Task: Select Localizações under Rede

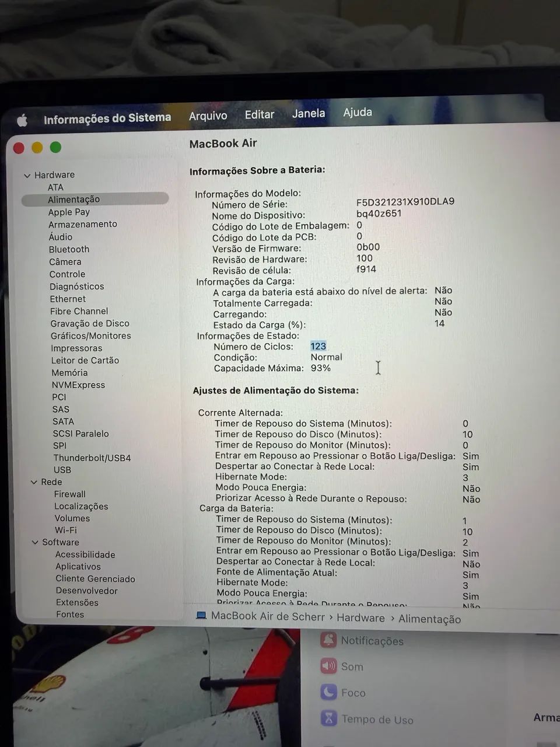Action: pyautogui.click(x=81, y=507)
